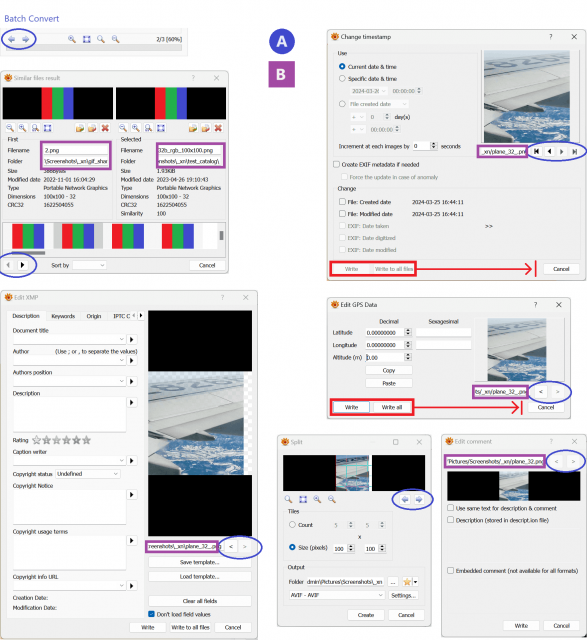This screenshot has height=640, width=587.
Task: Select the Specific date & time radio button
Action: pos(342,78)
